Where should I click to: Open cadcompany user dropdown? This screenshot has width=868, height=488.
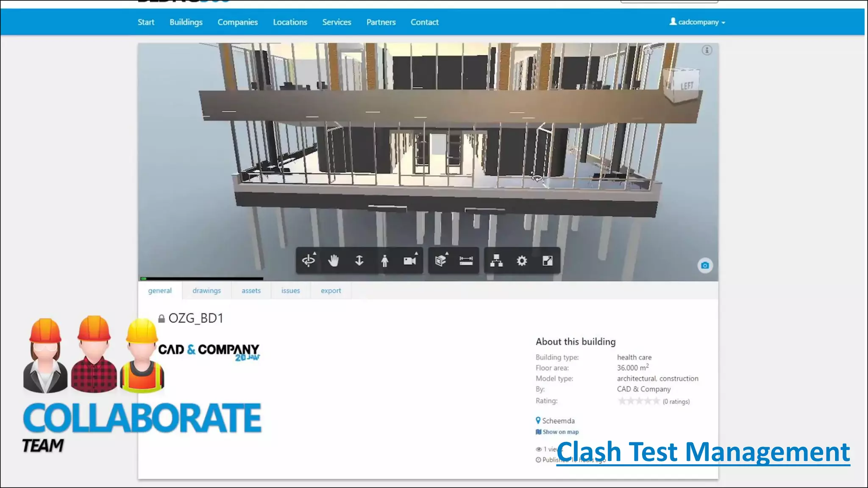tap(697, 22)
